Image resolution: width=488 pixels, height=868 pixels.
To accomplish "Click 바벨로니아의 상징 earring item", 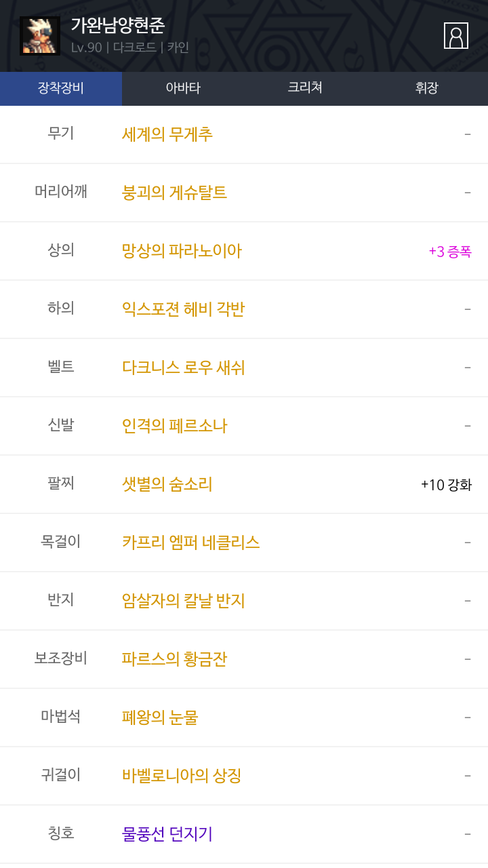I will [182, 776].
